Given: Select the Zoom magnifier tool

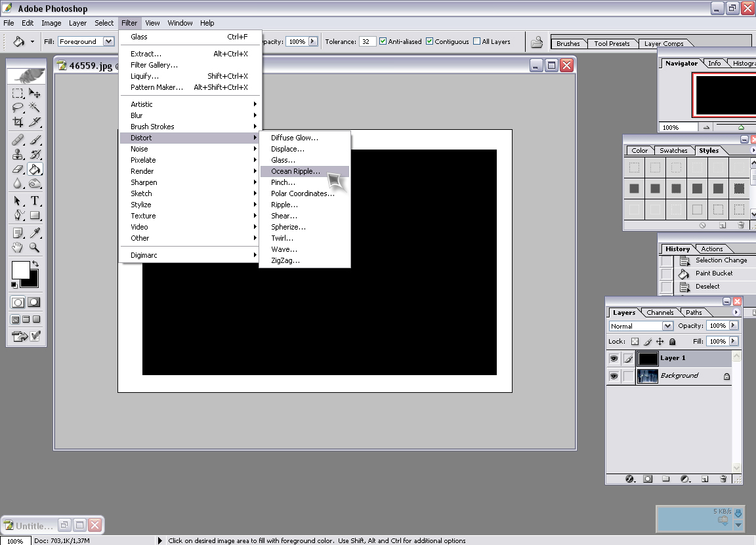Looking at the screenshot, I should point(35,248).
